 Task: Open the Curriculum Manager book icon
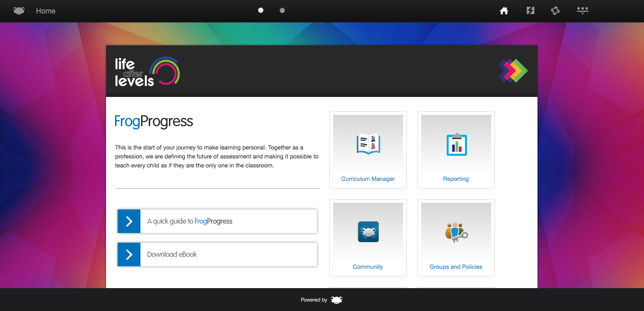coord(369,144)
